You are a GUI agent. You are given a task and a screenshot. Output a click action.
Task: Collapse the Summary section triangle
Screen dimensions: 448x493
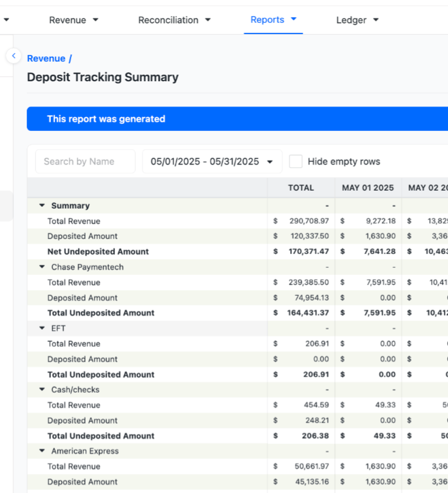(42, 206)
